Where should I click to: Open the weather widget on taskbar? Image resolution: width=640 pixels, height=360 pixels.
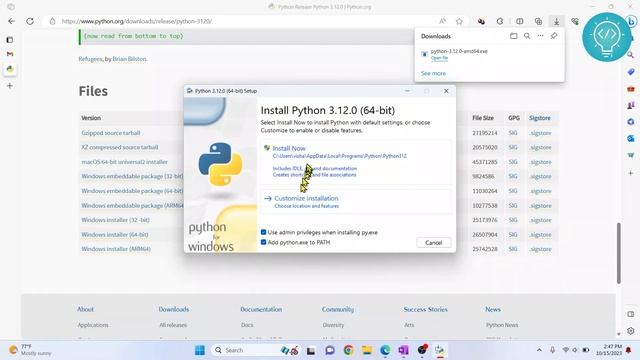[31, 350]
